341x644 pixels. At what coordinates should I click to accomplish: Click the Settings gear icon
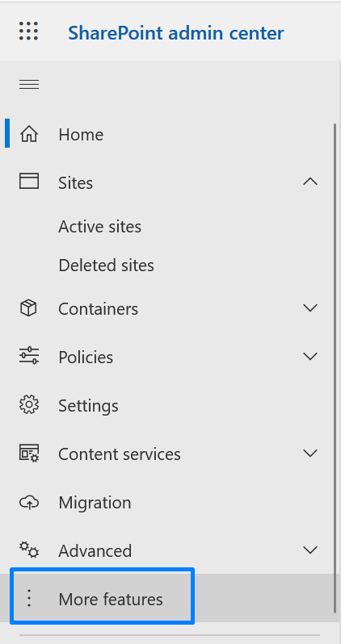pos(29,404)
